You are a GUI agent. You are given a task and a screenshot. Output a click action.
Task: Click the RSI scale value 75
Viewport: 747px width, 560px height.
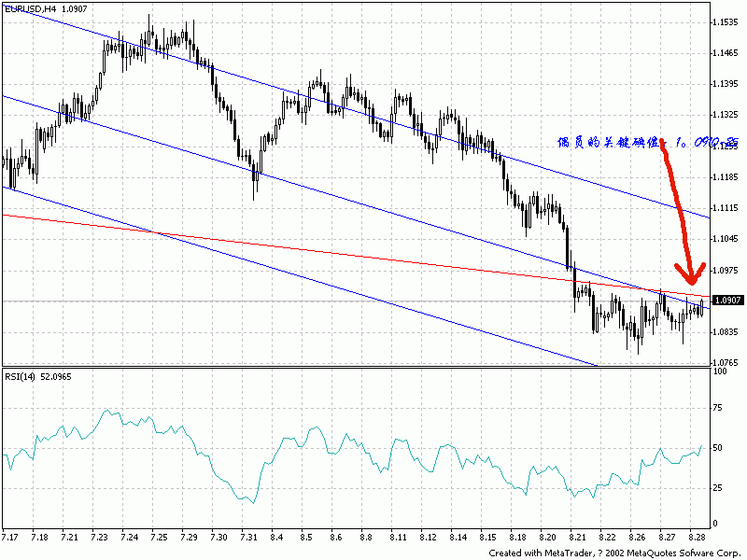pos(717,408)
